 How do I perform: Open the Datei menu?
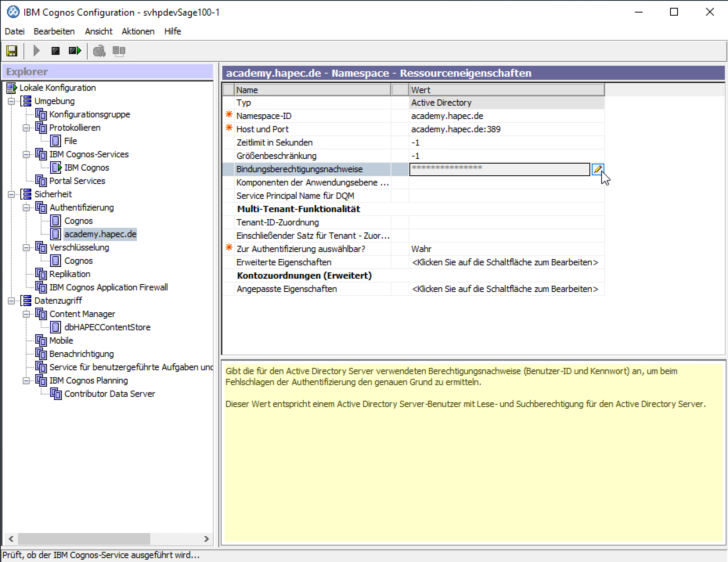[x=14, y=31]
